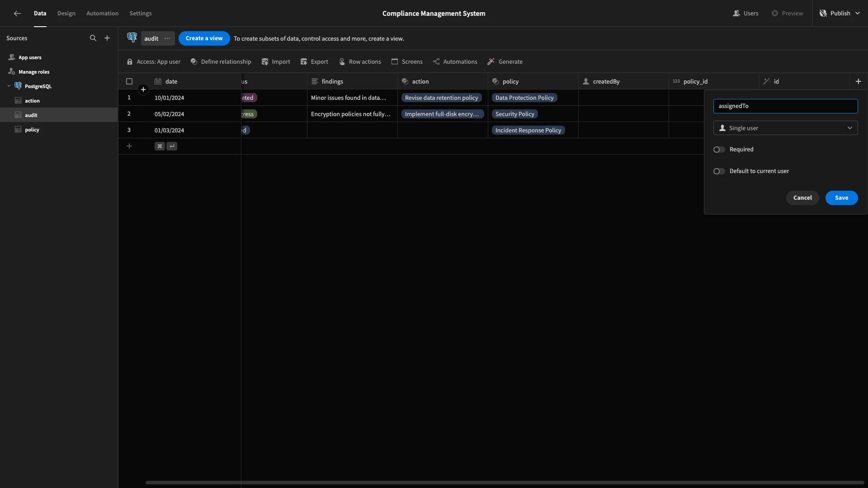
Task: Add new column with plus icon
Action: click(859, 81)
